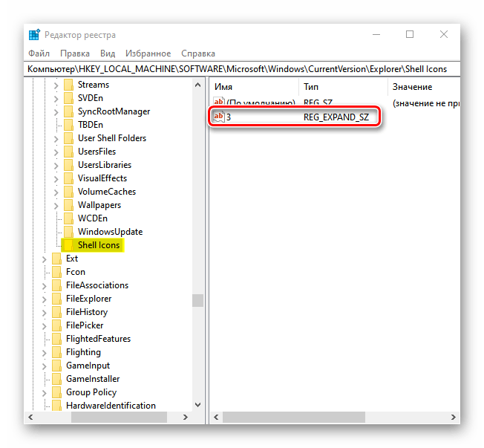Click the values pane scroll right arrow
The image size is (484, 448).
(453, 417)
